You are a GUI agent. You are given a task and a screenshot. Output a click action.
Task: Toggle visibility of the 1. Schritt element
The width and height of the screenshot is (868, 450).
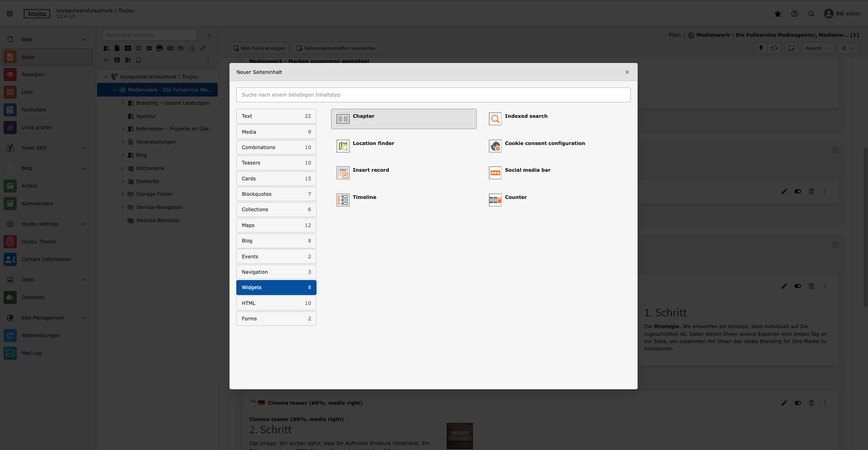[x=798, y=286]
